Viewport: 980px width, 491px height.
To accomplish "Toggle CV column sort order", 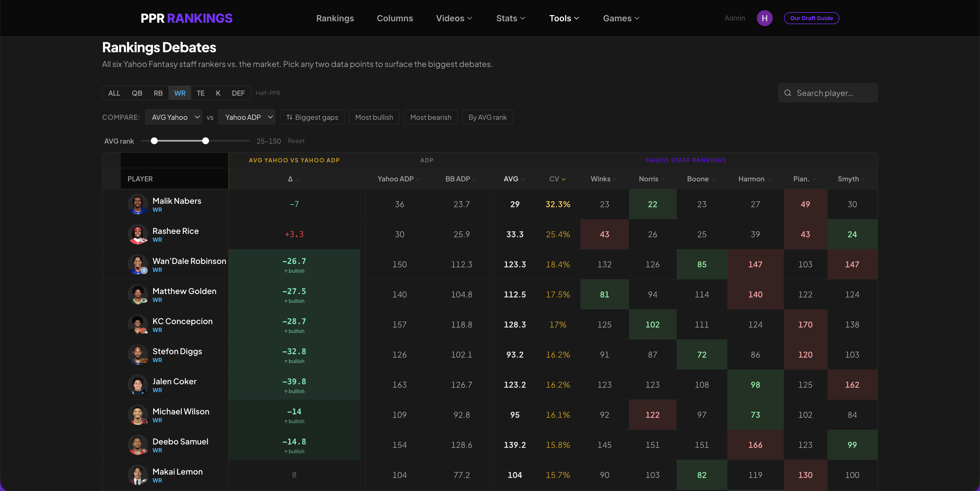I will point(557,179).
